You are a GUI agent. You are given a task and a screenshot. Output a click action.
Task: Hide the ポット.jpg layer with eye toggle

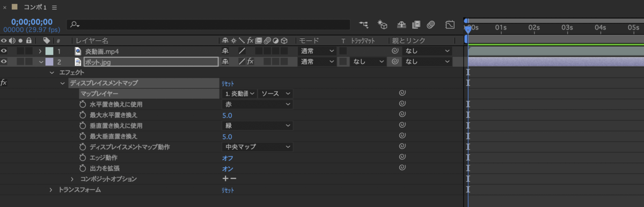pyautogui.click(x=4, y=62)
